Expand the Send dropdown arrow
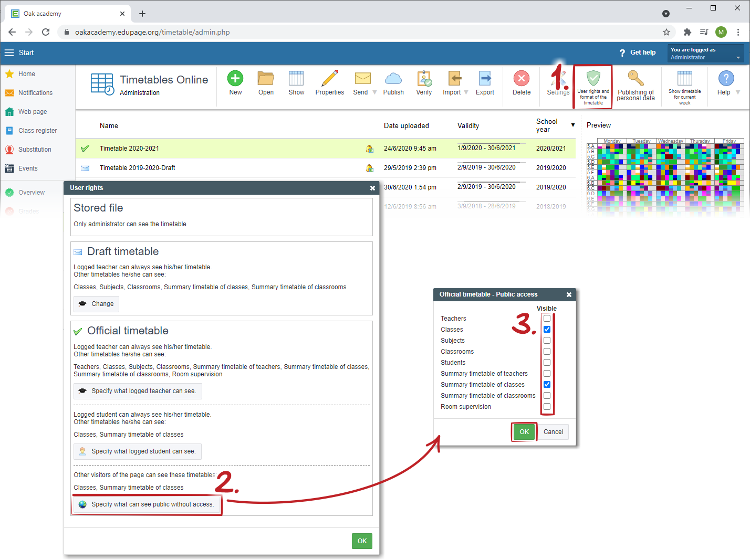Image resolution: width=750 pixels, height=560 pixels. 374,92
